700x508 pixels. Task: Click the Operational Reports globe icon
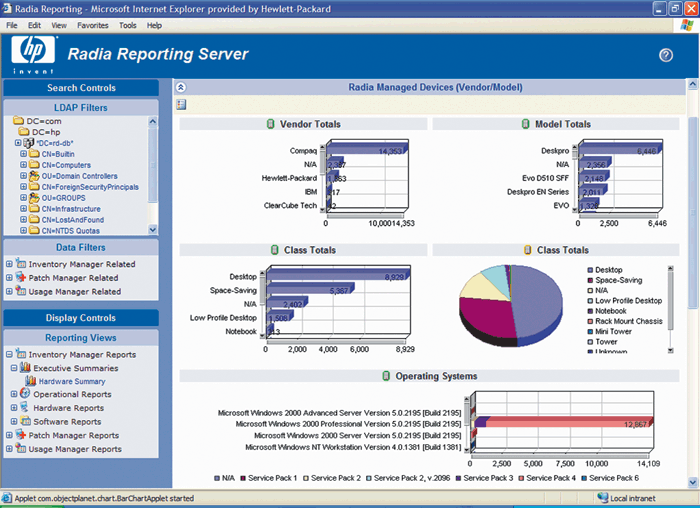coord(25,393)
